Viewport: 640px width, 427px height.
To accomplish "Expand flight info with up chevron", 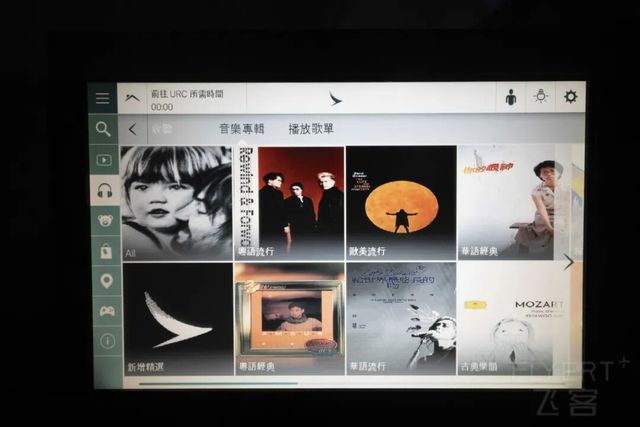I will click(x=132, y=98).
